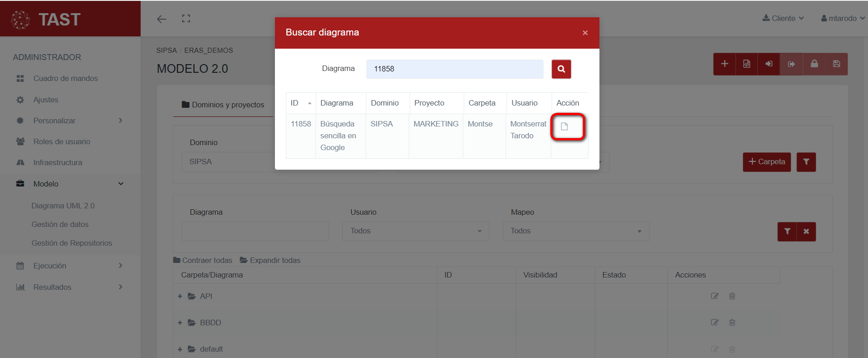Open the Mapeo dropdown showing Todos
This screenshot has width=868, height=358.
pyautogui.click(x=576, y=231)
